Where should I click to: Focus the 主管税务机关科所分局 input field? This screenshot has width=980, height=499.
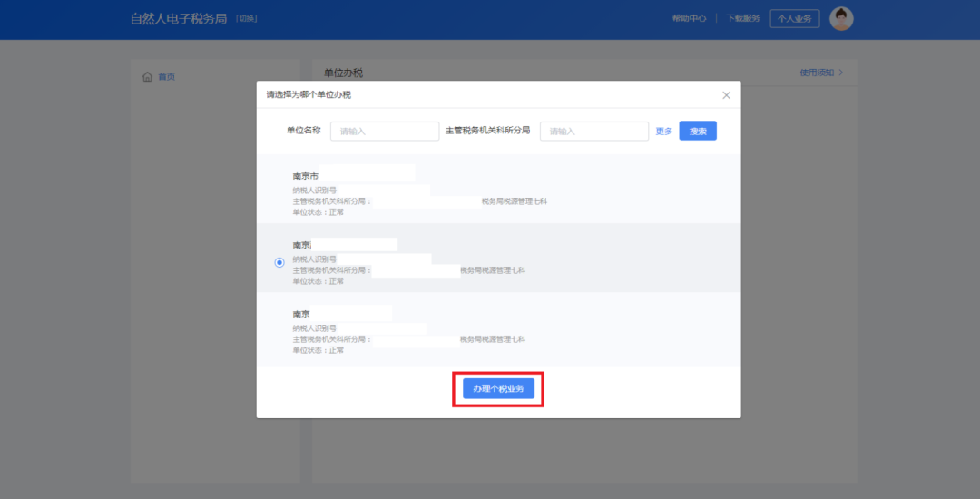[x=594, y=132]
